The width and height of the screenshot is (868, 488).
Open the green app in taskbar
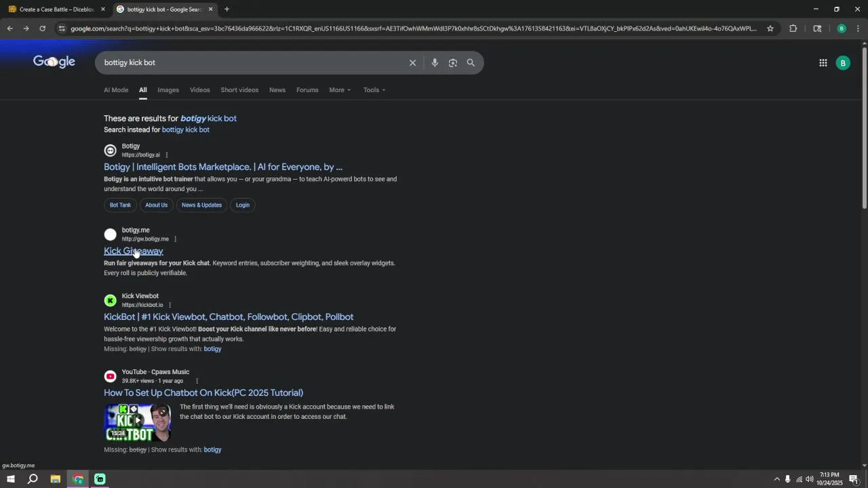tap(100, 479)
